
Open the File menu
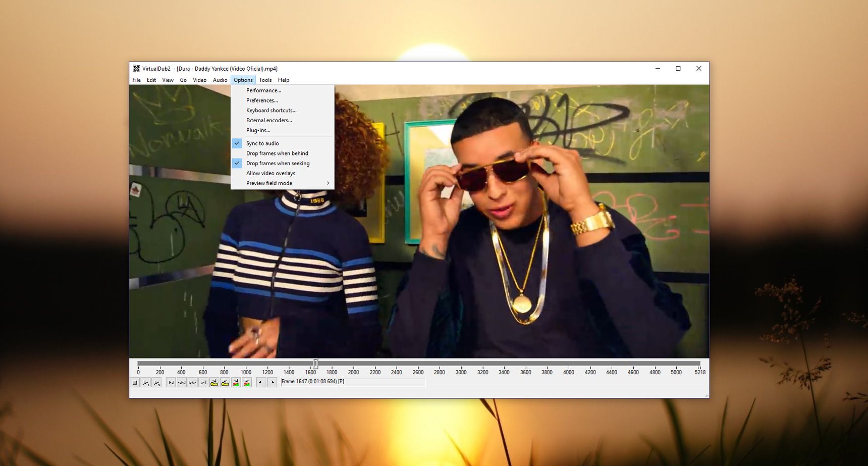[x=137, y=80]
